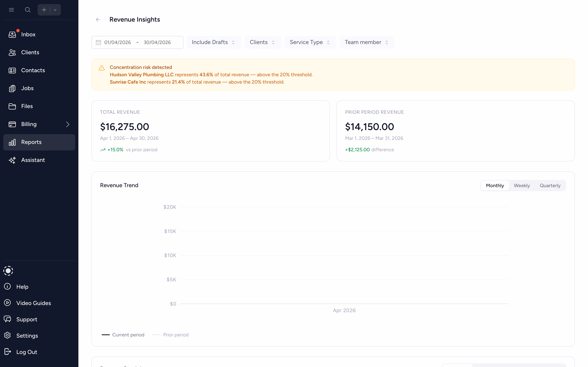Select the Quarterly trend view

click(550, 185)
